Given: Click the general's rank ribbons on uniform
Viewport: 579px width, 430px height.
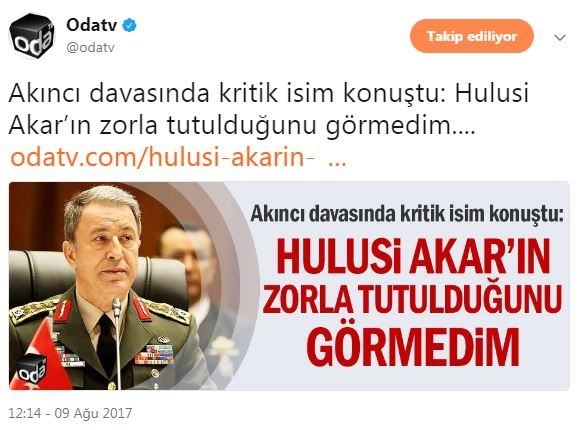Looking at the screenshot, I should tap(154, 354).
